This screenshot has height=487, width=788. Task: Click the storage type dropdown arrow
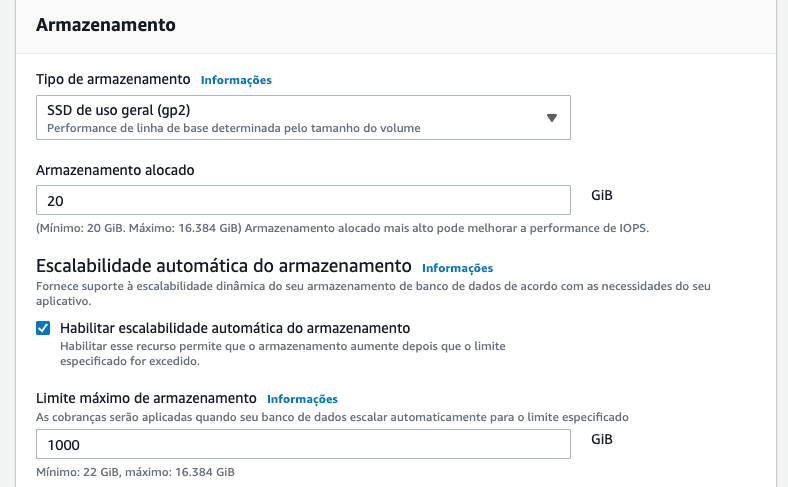[x=551, y=118]
